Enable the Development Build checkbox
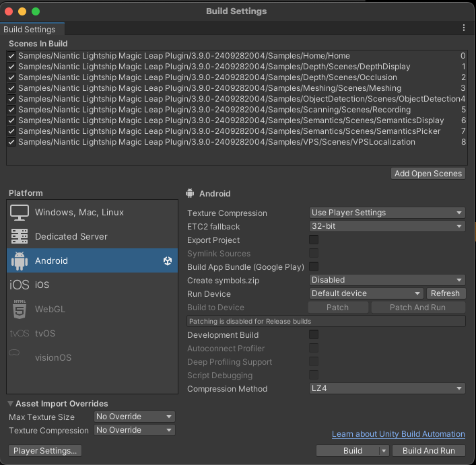476x465 pixels. 314,335
